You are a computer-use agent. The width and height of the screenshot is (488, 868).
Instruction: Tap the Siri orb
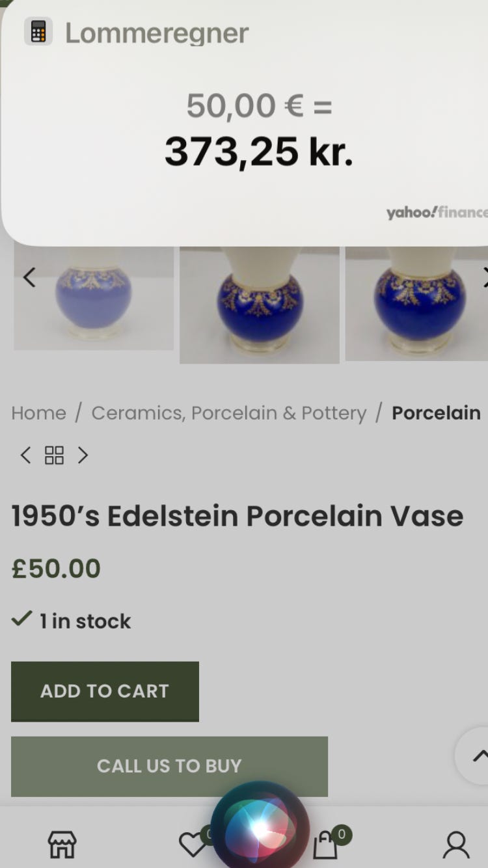[260, 825]
